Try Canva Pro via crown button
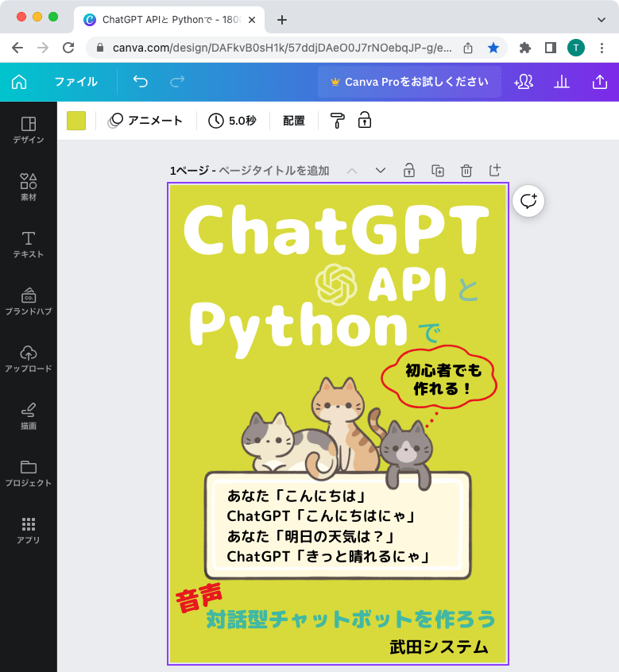Image resolution: width=619 pixels, height=672 pixels. pos(409,82)
